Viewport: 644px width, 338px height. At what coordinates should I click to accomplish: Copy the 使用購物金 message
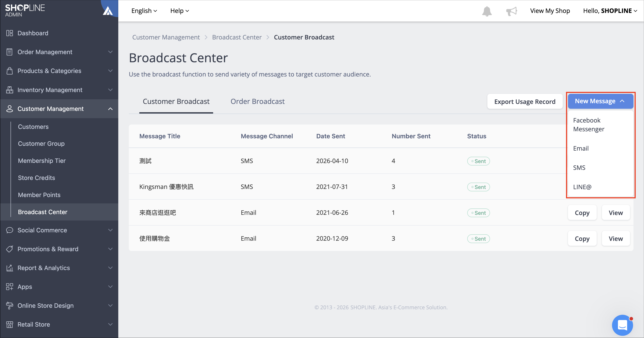point(582,238)
